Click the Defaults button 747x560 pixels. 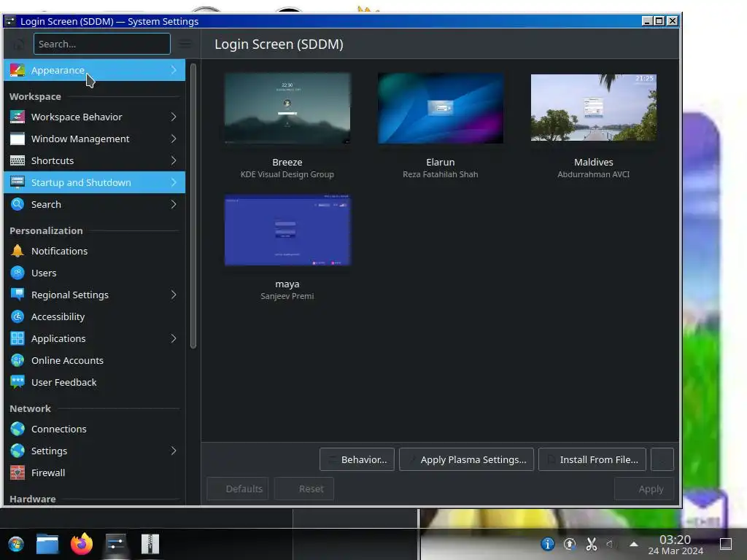238,489
